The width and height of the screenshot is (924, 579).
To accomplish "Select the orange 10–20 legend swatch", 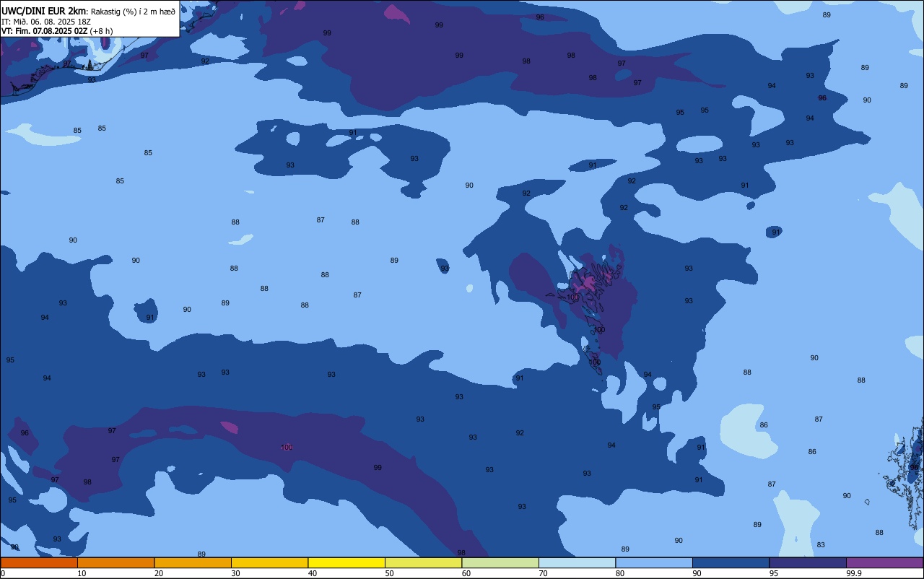I will 115,562.
